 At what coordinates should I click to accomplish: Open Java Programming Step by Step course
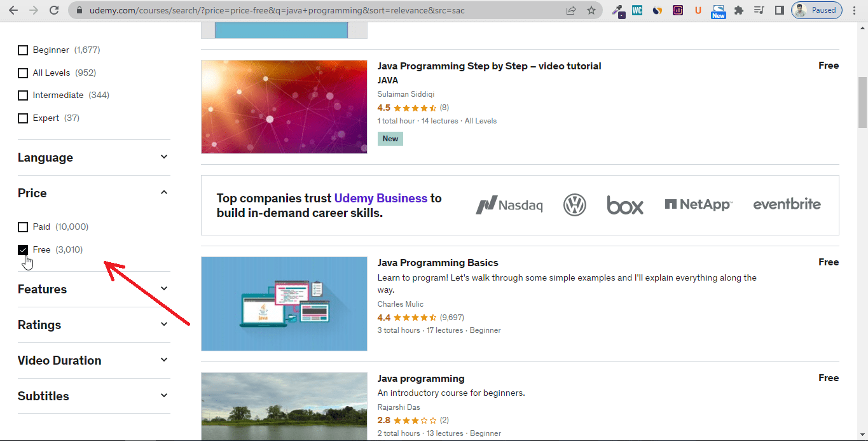489,66
